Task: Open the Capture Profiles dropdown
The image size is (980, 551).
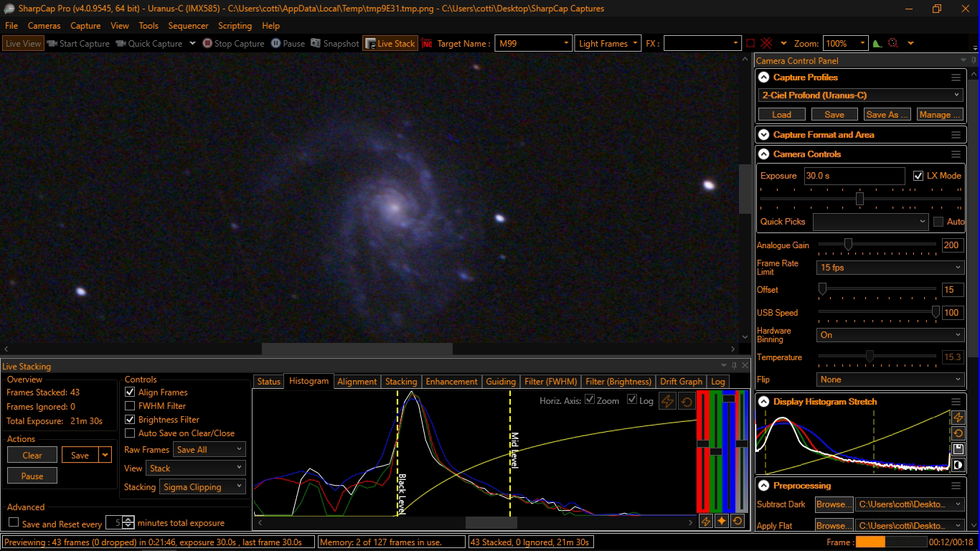Action: [x=859, y=95]
